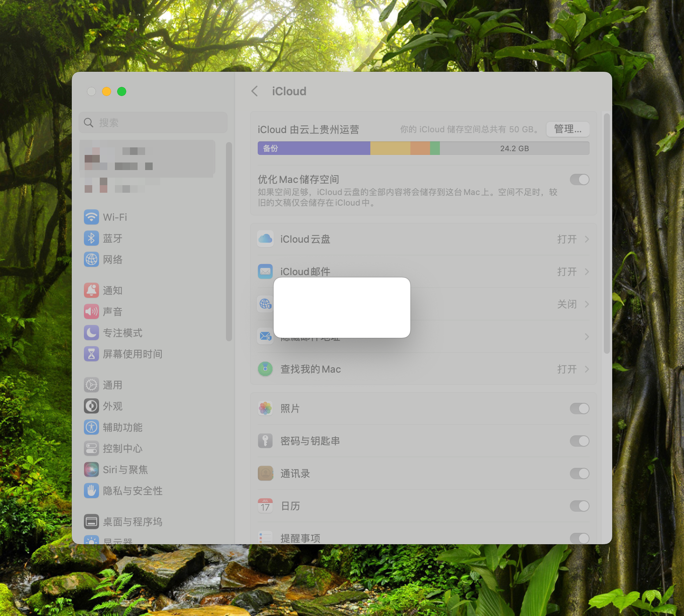Click the 密码与钥匙串 key icon

(x=265, y=441)
